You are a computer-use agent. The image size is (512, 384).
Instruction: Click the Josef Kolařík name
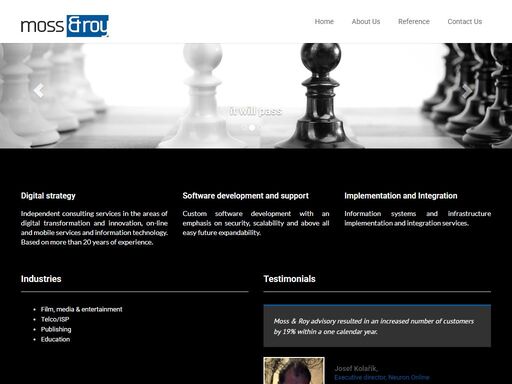(x=356, y=368)
